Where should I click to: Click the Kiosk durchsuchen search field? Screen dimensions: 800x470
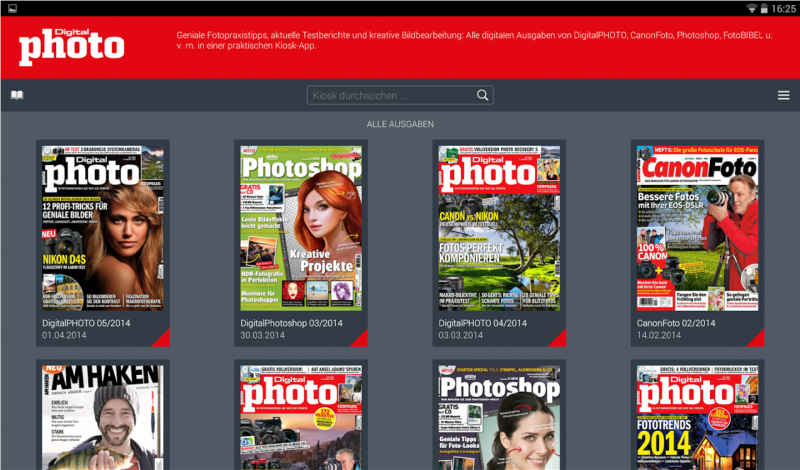[x=390, y=95]
